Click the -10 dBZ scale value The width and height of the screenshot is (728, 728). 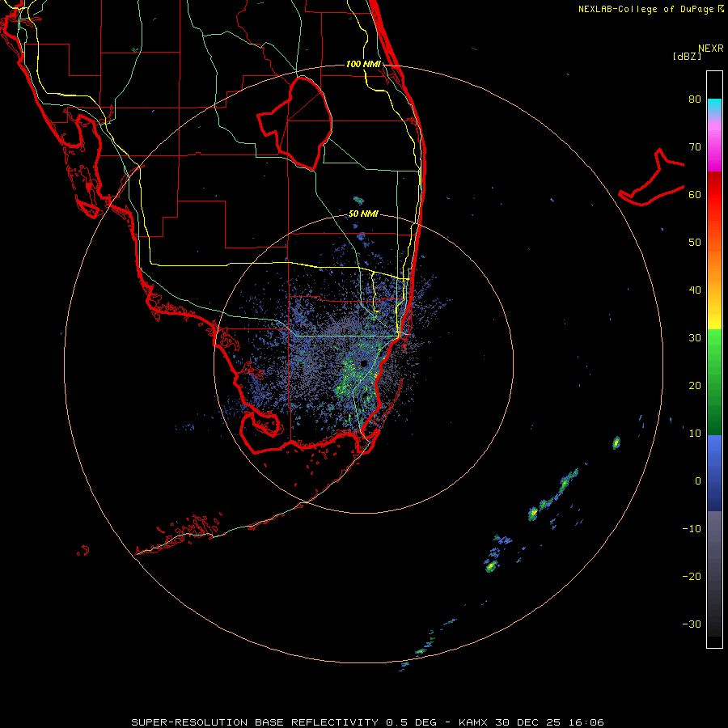pos(692,529)
